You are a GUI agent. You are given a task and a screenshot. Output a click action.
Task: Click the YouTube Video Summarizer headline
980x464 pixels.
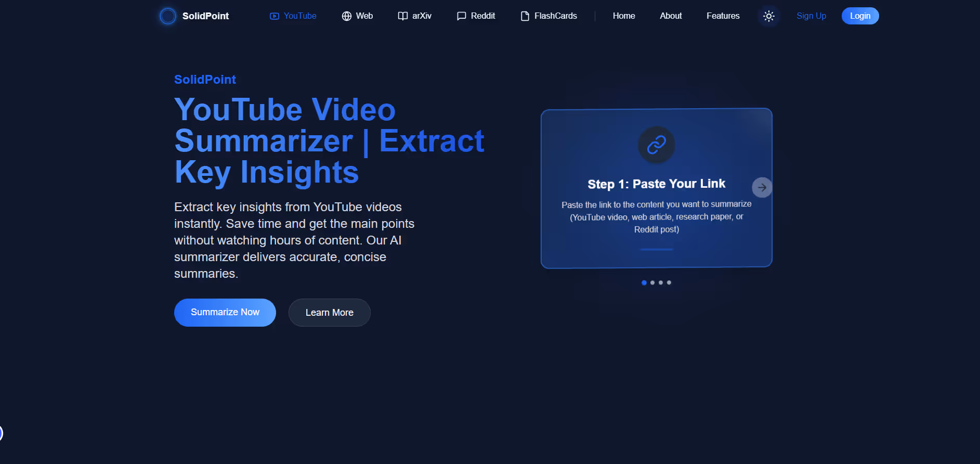point(329,141)
